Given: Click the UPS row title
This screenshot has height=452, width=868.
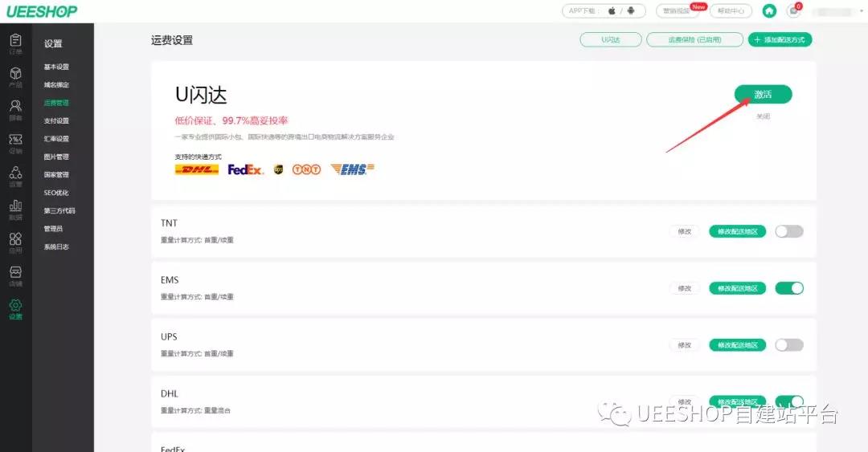Looking at the screenshot, I should [x=169, y=337].
